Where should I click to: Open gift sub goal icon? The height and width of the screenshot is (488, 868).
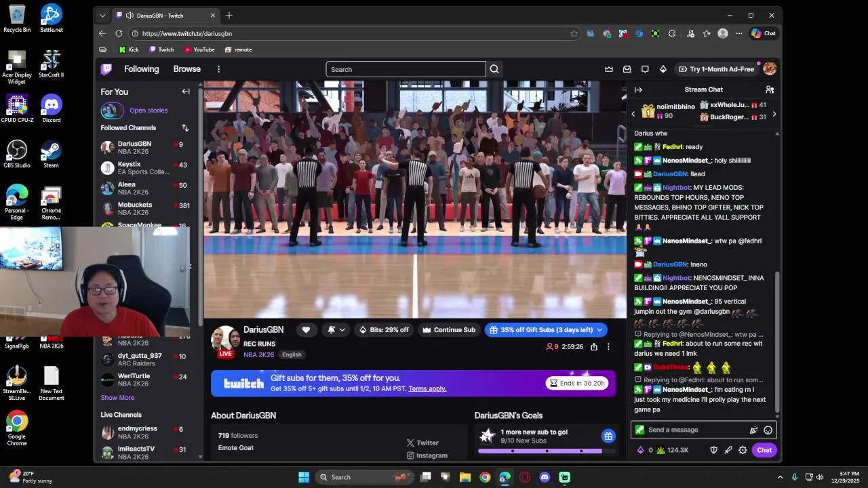point(608,436)
